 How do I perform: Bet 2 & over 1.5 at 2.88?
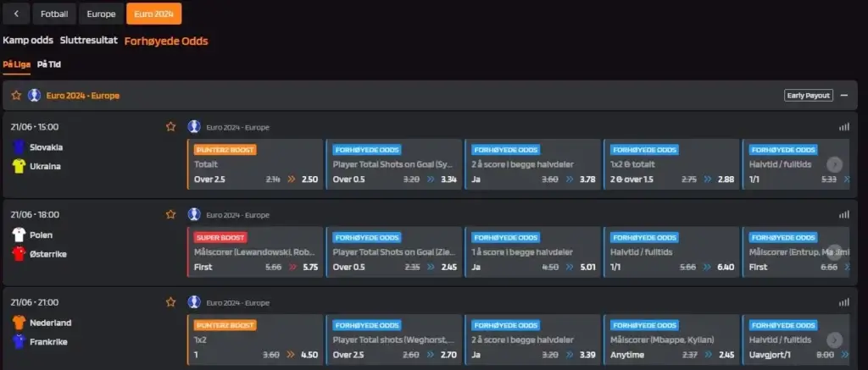point(671,164)
